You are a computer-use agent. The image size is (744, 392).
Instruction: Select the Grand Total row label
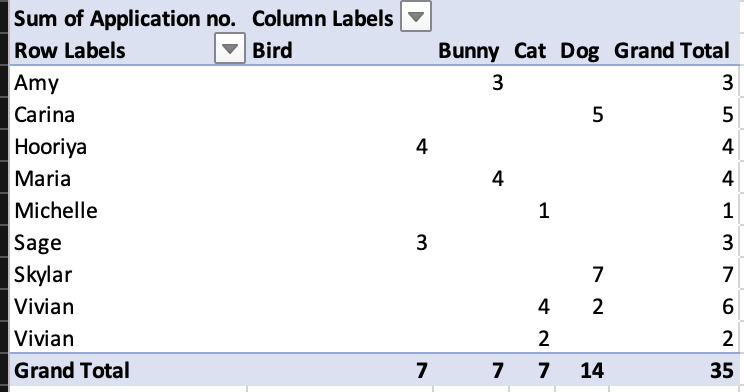tap(72, 371)
